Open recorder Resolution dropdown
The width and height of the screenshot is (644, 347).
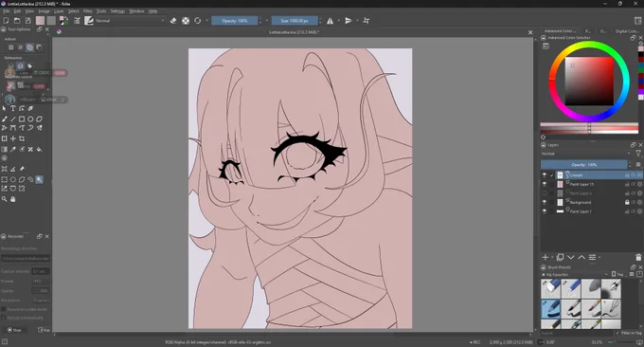pyautogui.click(x=41, y=301)
